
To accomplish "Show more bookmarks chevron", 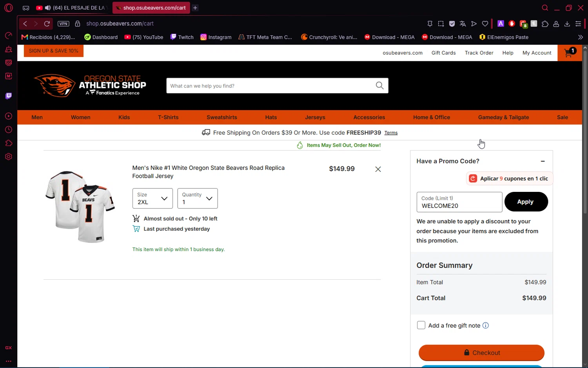I will tap(580, 37).
